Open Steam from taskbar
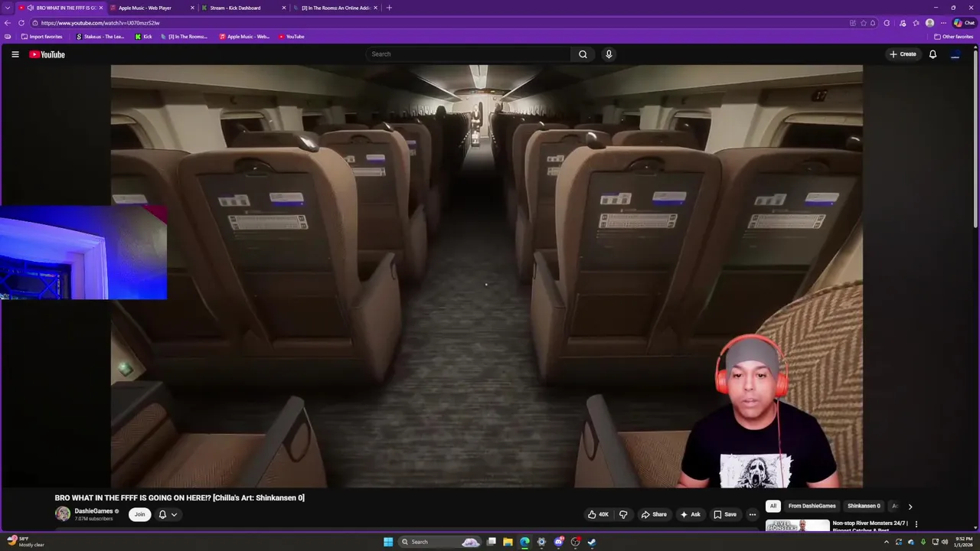This screenshot has width=980, height=551. pyautogui.click(x=592, y=542)
